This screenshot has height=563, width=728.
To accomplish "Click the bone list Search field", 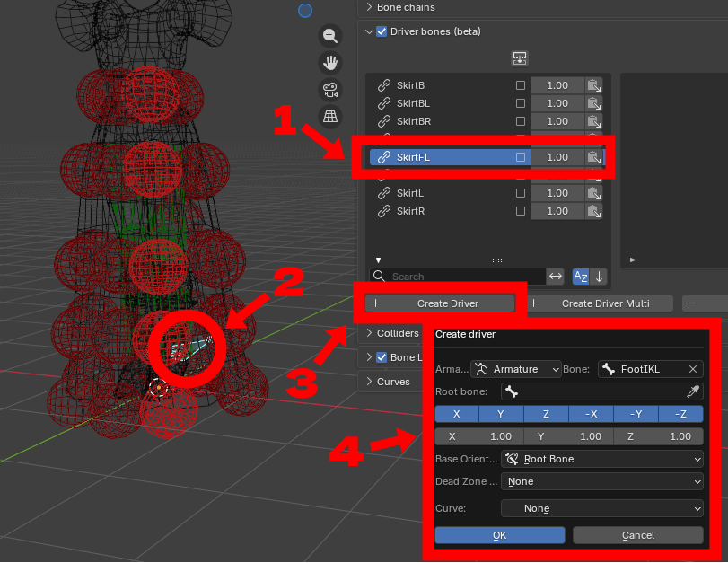I will click(x=457, y=277).
